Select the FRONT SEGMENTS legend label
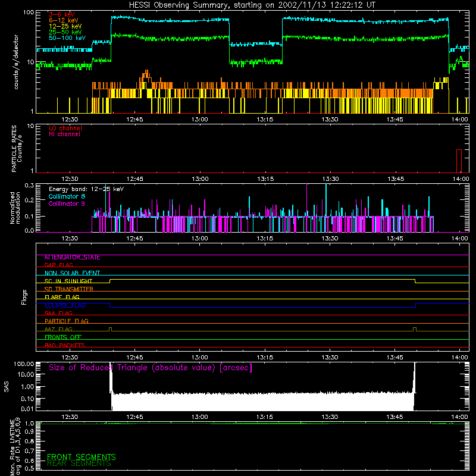 (82, 457)
